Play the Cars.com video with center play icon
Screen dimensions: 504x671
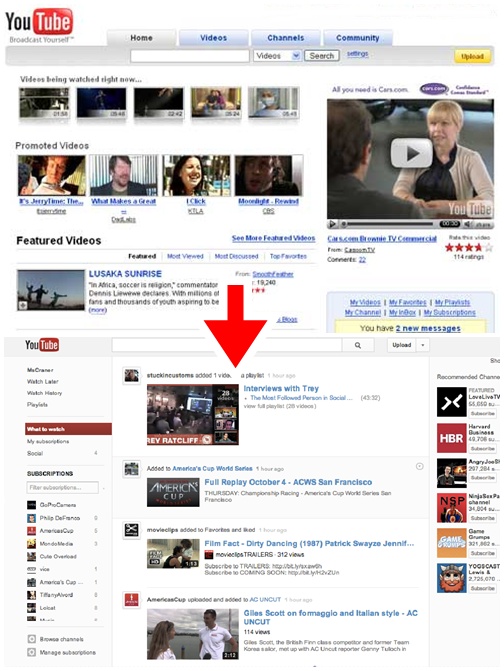[411, 153]
